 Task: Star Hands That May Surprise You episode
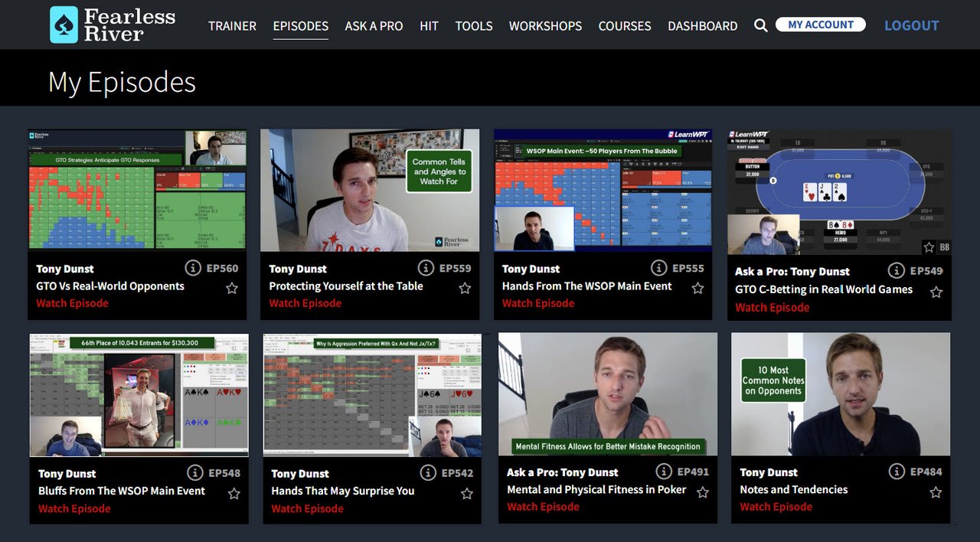pyautogui.click(x=467, y=494)
